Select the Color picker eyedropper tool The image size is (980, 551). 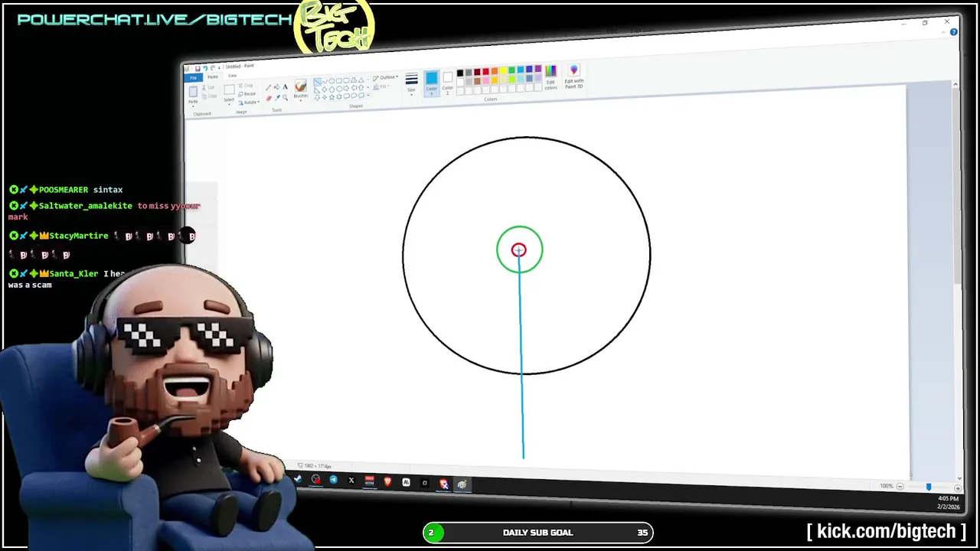[277, 97]
